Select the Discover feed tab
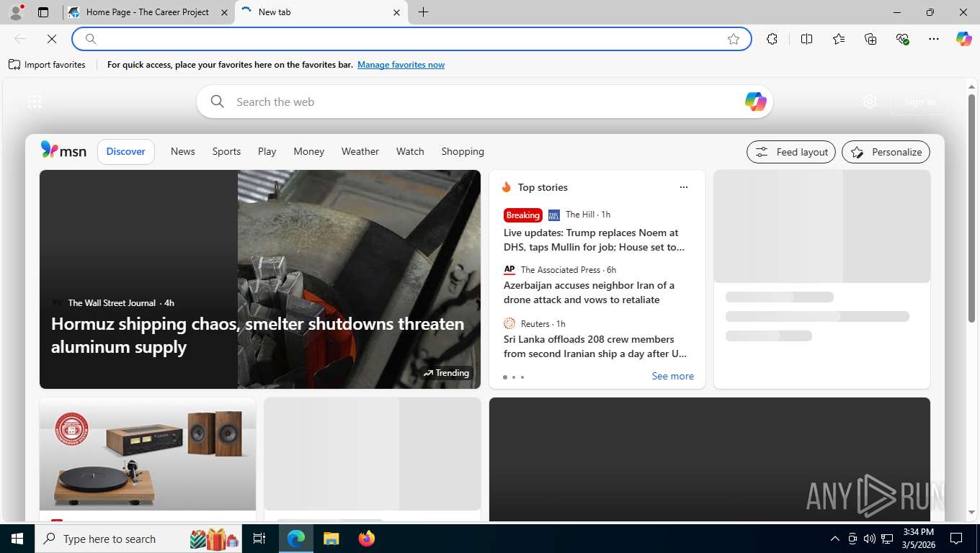This screenshot has width=980, height=553. coord(126,151)
